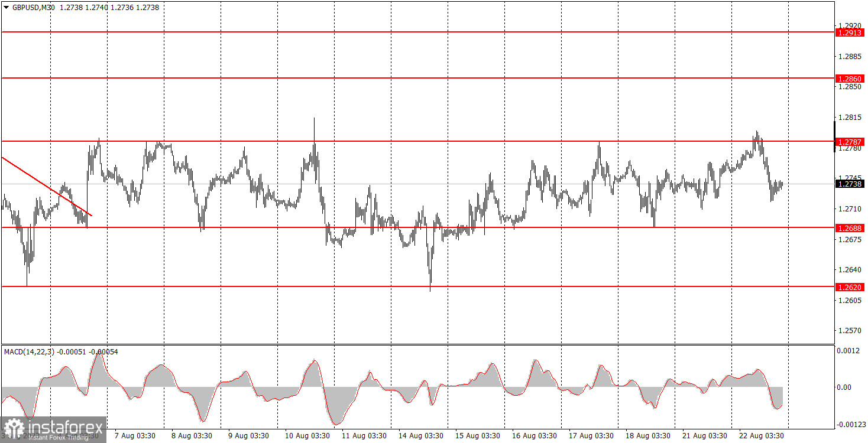
Task: Click the 0.00 MACD scale value
Action: coord(845,387)
